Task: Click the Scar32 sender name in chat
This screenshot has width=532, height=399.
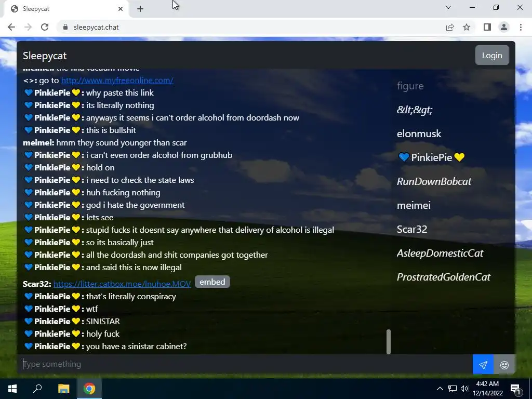Action: click(x=37, y=284)
